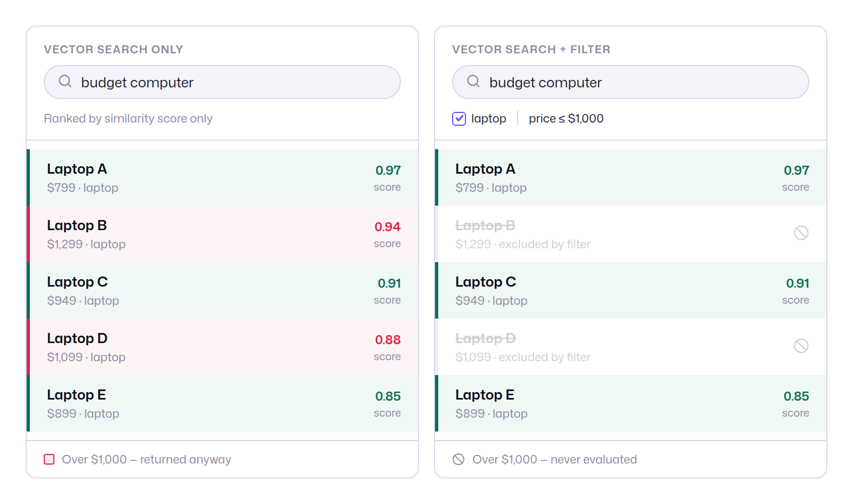Image resolution: width=853 pixels, height=504 pixels.
Task: Focus the search field in Vector Search + Filter panel
Action: point(631,82)
